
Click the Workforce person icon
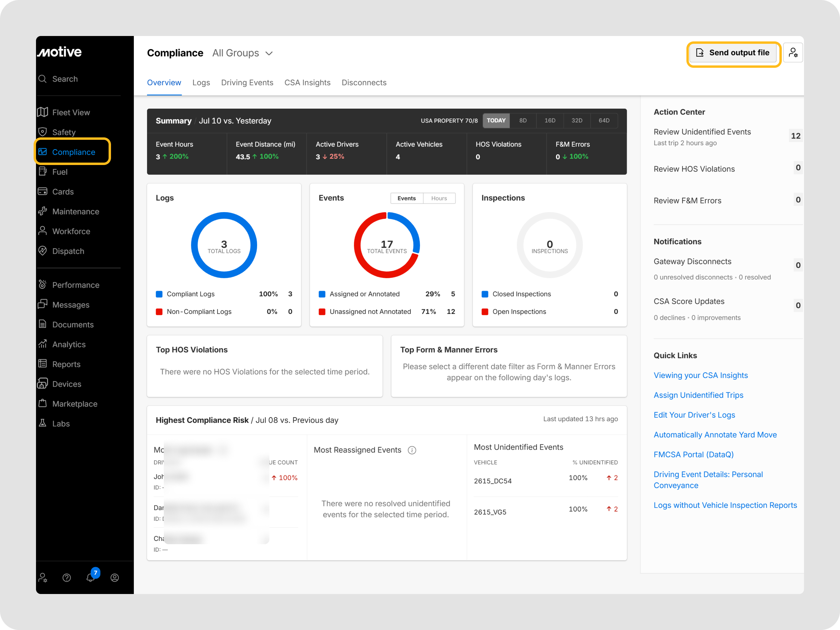tap(43, 231)
